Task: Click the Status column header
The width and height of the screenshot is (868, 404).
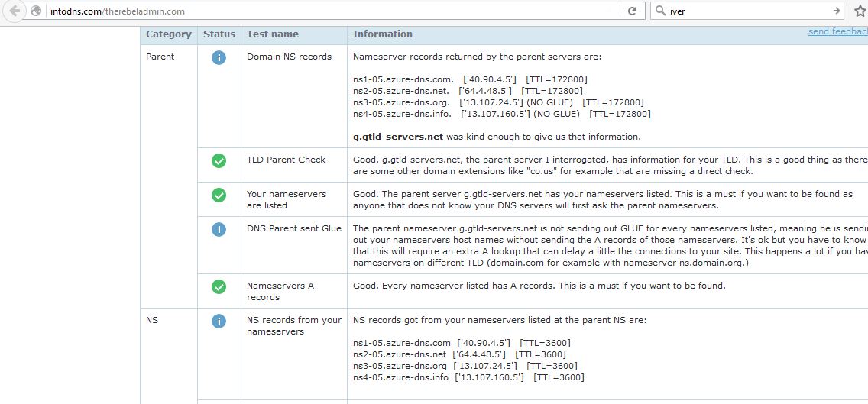Action: 219,34
